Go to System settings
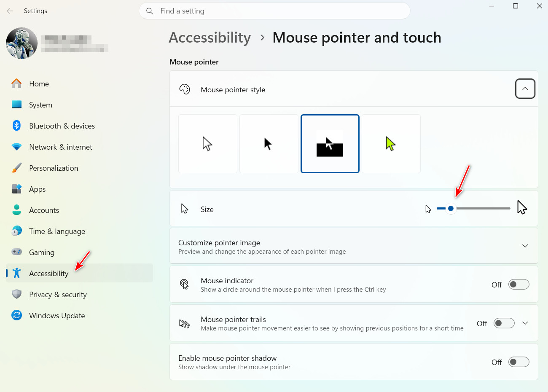Viewport: 548px width, 392px height. pos(79,105)
